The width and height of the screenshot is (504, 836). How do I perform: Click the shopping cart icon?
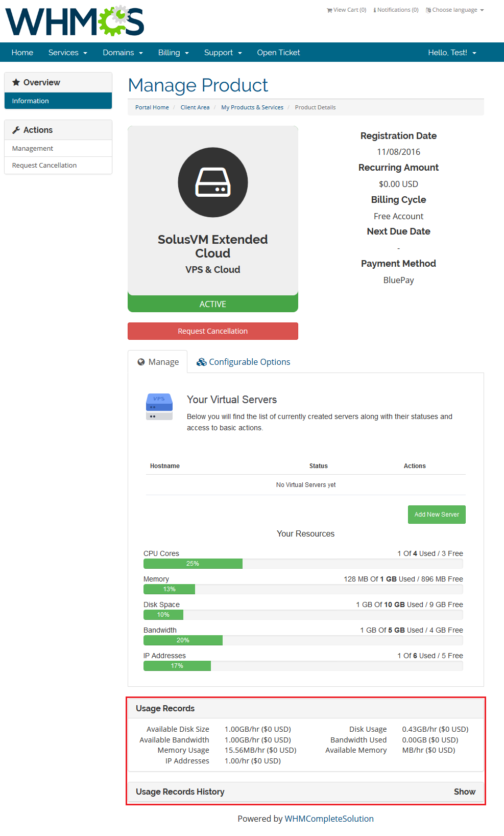[329, 10]
